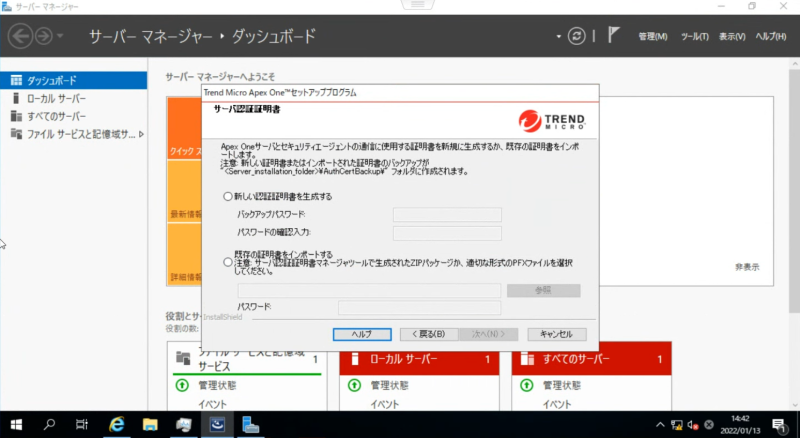Click the Trend Micro logo

click(552, 121)
